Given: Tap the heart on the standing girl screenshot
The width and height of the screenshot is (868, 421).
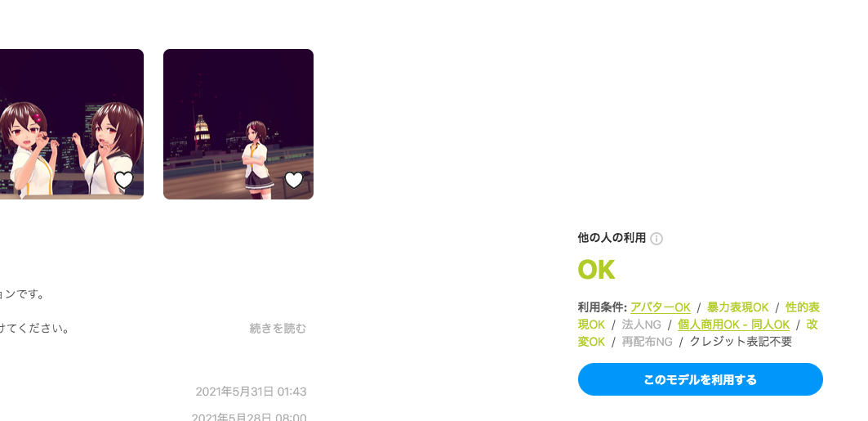Looking at the screenshot, I should click(294, 180).
